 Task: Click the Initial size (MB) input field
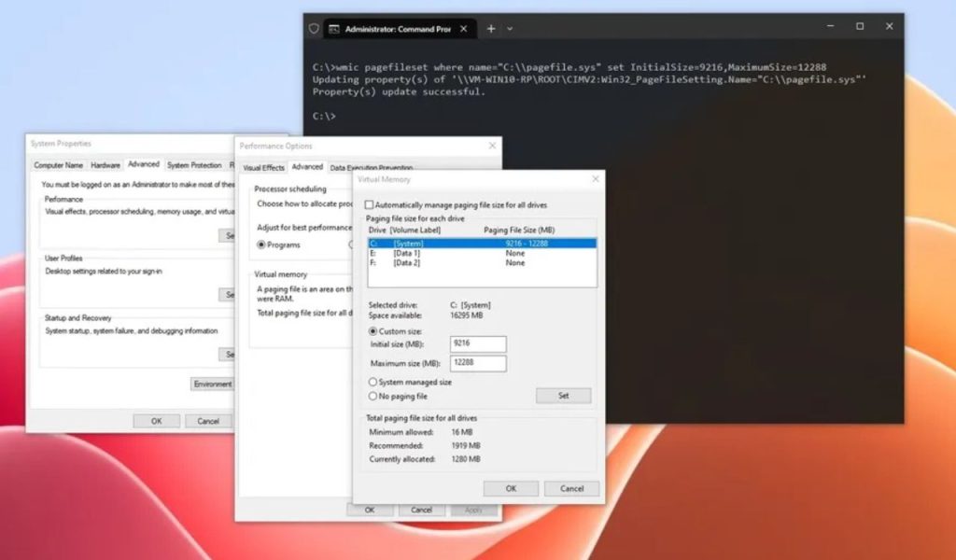478,344
